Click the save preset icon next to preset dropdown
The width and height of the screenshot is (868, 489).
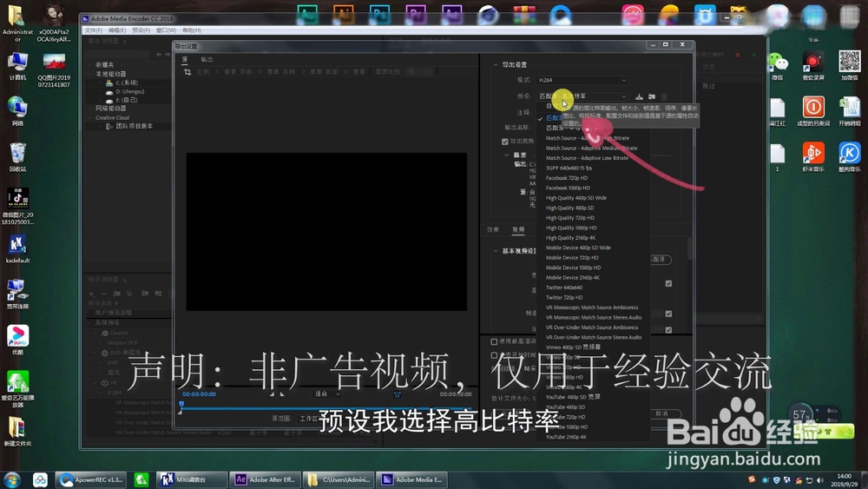click(639, 96)
